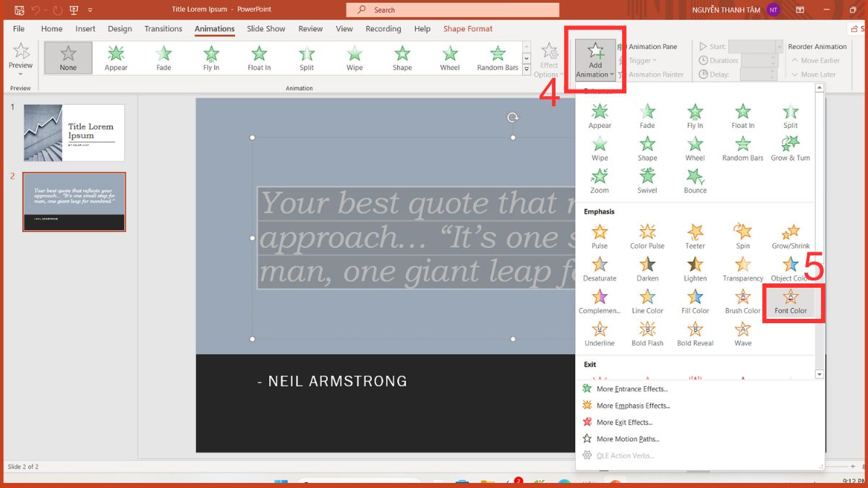Select the Bold Reveal emphasis effect
This screenshot has height=488, width=868.
[x=694, y=334]
